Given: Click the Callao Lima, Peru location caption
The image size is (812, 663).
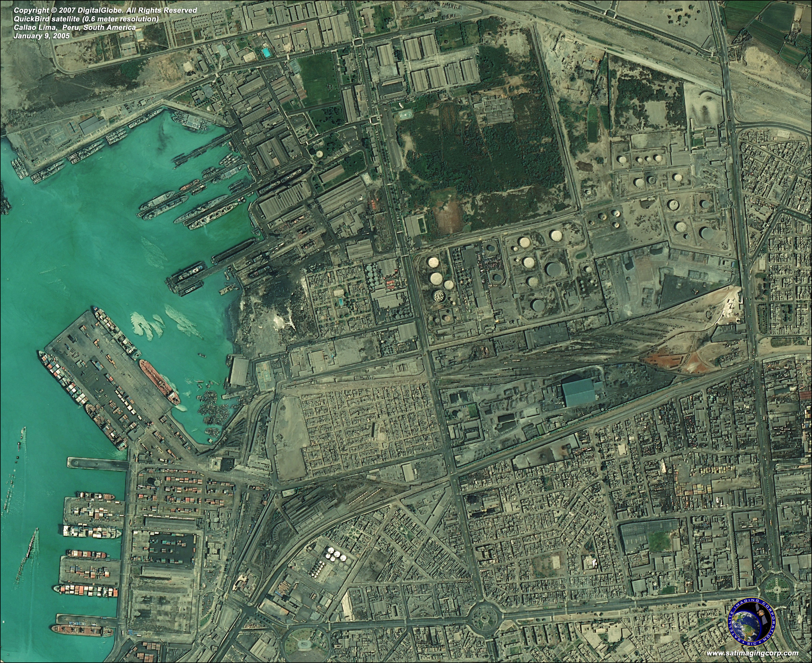Looking at the screenshot, I should [75, 28].
